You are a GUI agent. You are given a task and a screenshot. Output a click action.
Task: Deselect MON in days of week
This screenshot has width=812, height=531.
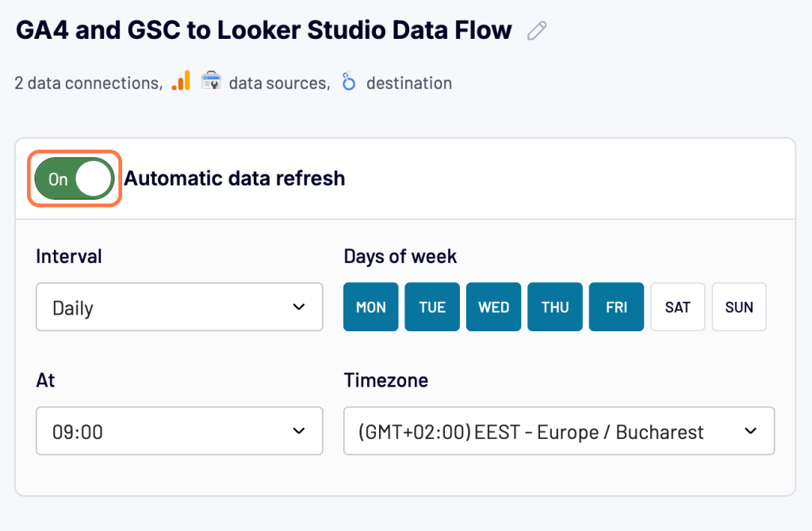(371, 307)
